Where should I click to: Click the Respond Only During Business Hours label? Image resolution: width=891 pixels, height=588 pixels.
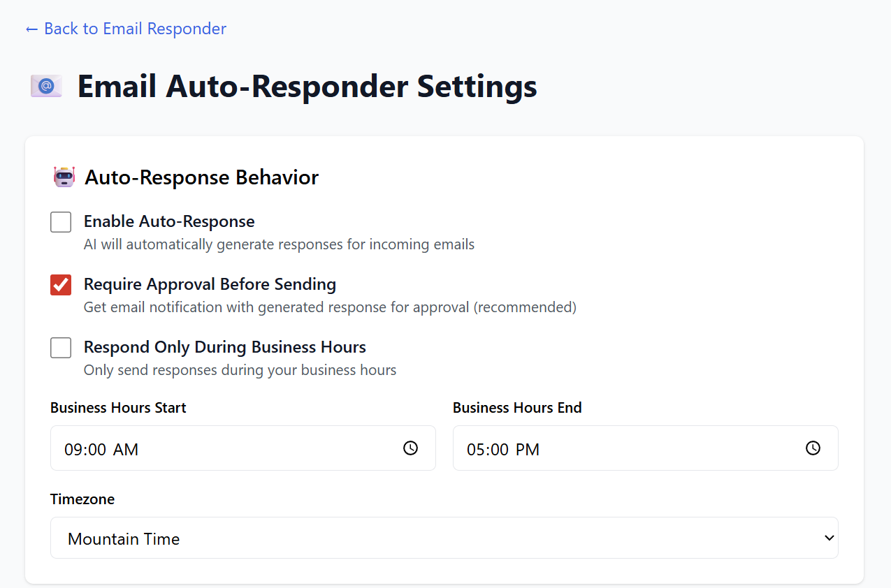coord(224,347)
